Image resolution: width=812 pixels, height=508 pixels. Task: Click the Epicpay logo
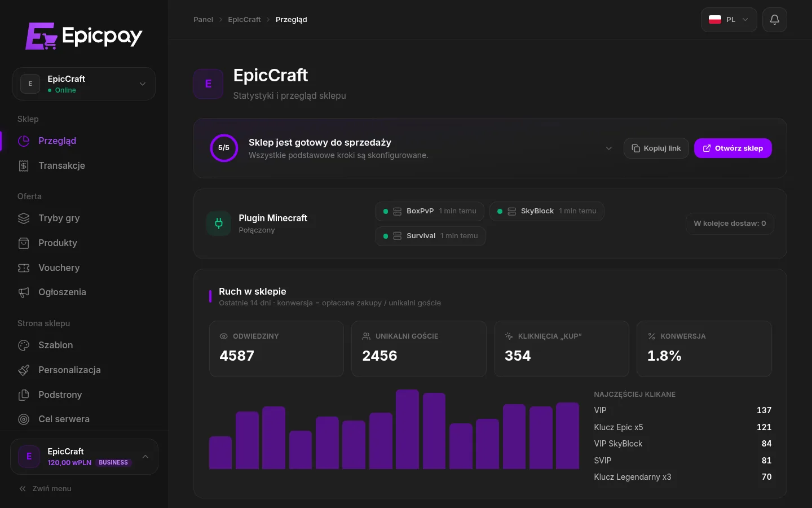(84, 36)
